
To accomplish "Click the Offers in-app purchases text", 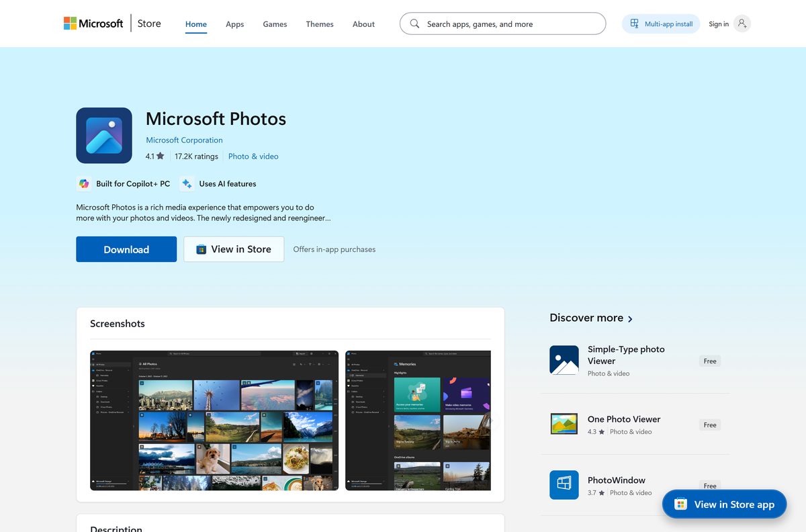I will [334, 249].
